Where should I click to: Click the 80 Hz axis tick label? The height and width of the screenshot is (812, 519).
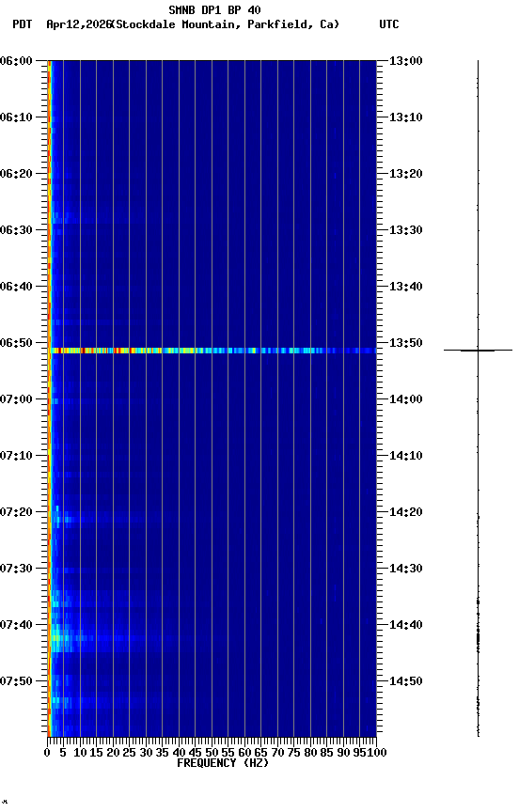(311, 754)
